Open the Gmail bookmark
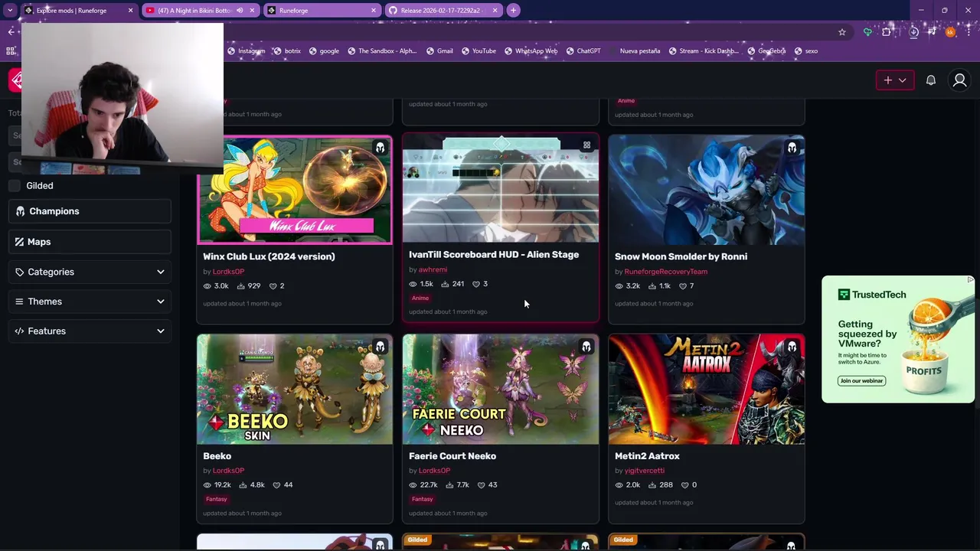Image resolution: width=980 pixels, height=551 pixels. tap(439, 51)
